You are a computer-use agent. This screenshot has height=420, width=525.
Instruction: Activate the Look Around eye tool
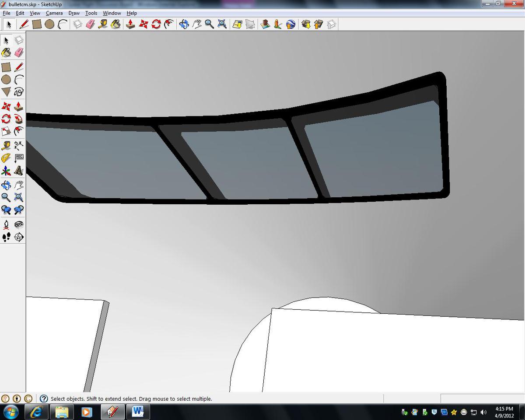19,224
